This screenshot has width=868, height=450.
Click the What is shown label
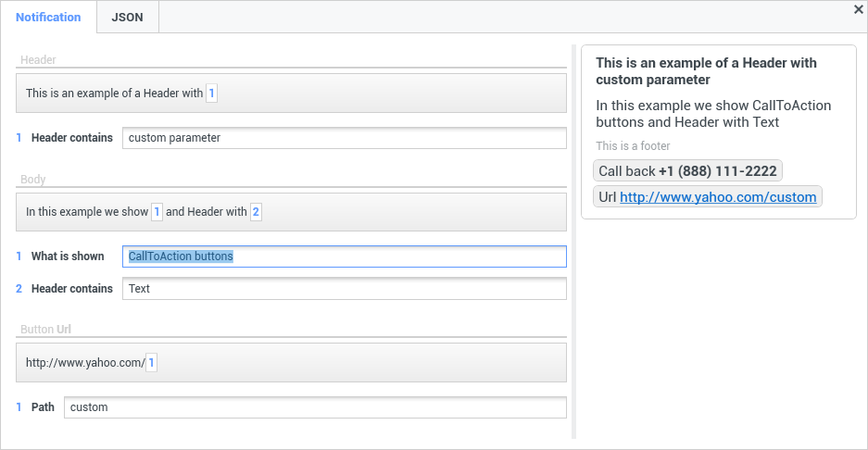[x=68, y=256]
